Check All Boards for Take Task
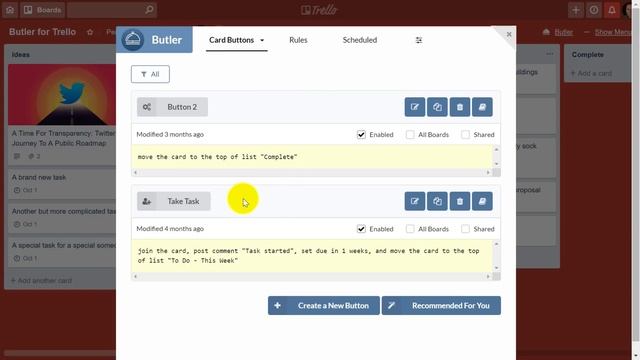This screenshot has width=640, height=360. point(410,229)
